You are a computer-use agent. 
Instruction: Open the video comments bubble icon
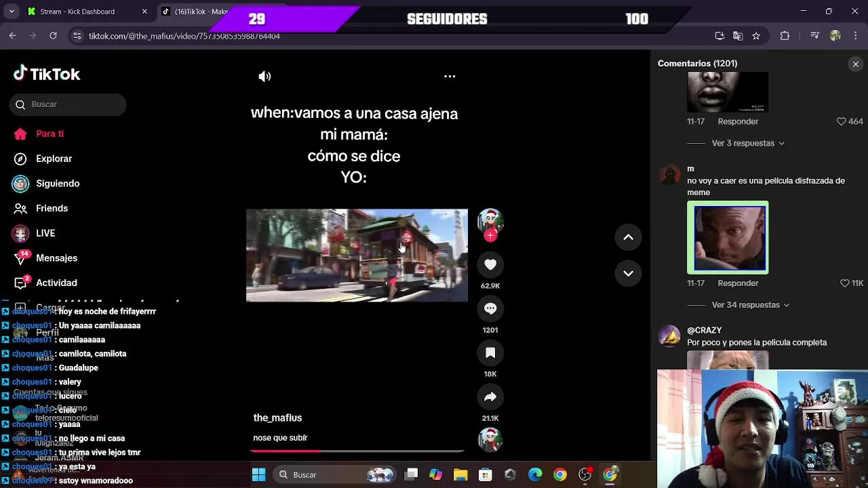coord(490,308)
